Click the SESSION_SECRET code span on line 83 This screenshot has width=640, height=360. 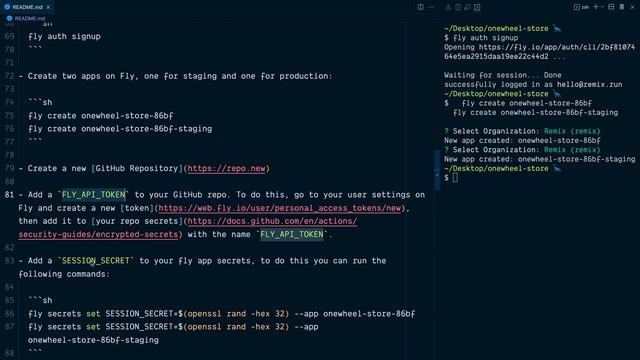click(x=96, y=260)
